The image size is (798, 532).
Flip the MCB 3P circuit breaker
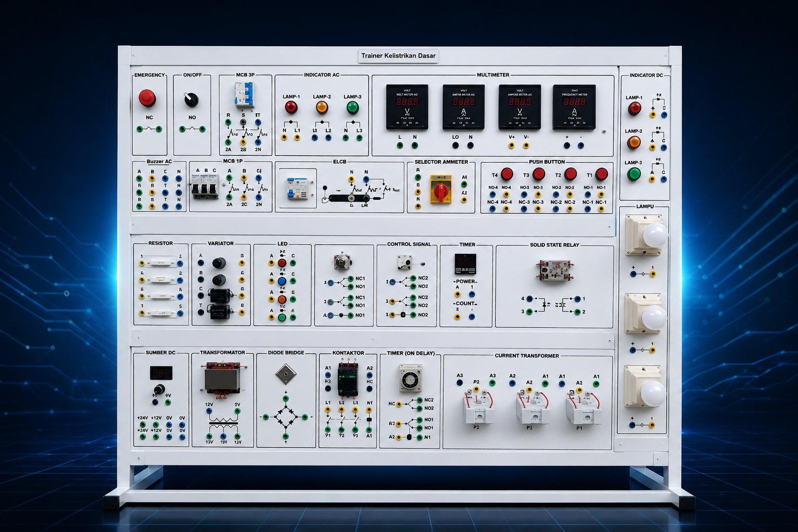[244, 95]
